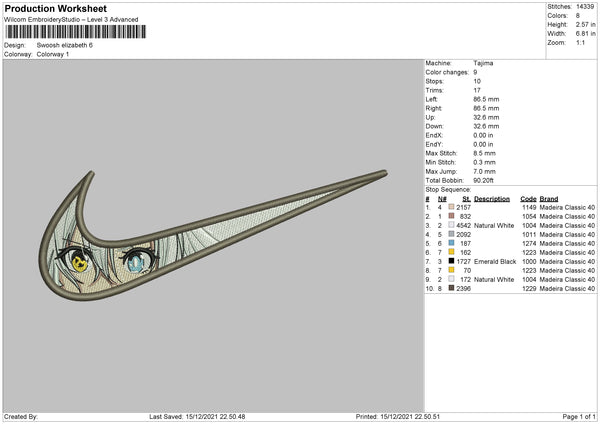This screenshot has height=424, width=600.
Task: Click the dark brown swatch beside 2396
Action: click(x=452, y=288)
